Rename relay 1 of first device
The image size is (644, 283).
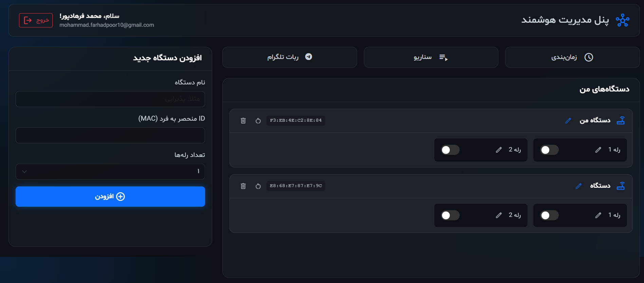598,150
